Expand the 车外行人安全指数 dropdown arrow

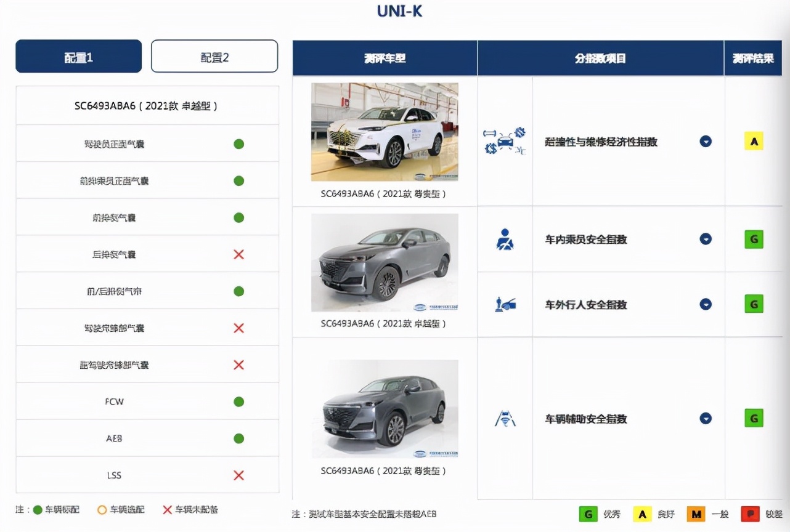[x=706, y=304]
